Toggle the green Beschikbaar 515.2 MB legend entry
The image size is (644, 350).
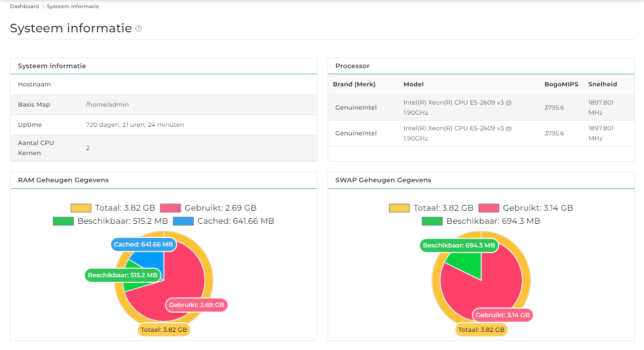(x=63, y=221)
